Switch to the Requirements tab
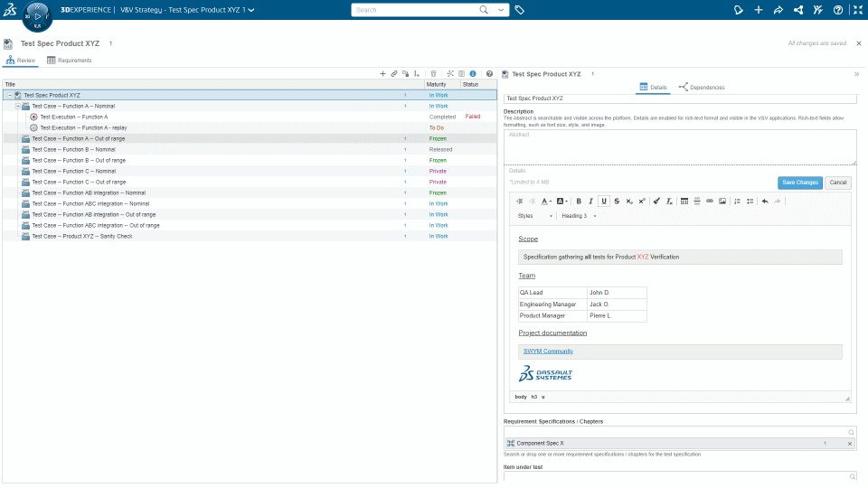Image resolution: width=868 pixels, height=488 pixels. pyautogui.click(x=70, y=61)
